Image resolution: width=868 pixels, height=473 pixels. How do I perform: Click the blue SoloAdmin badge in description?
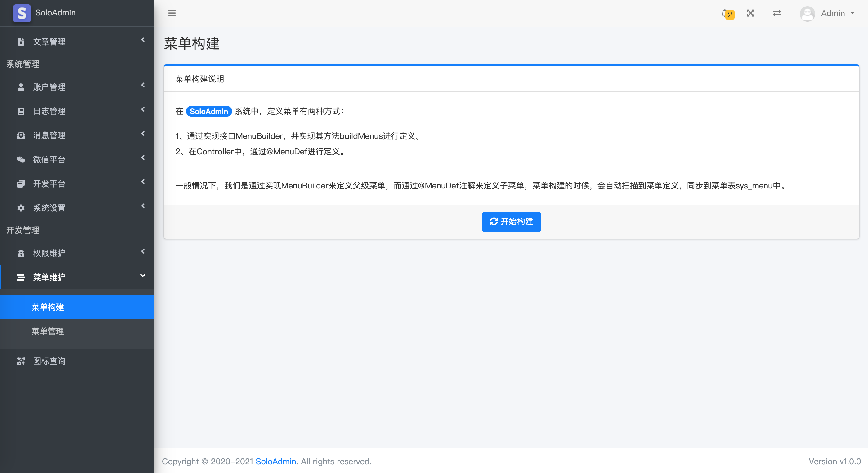[208, 112]
